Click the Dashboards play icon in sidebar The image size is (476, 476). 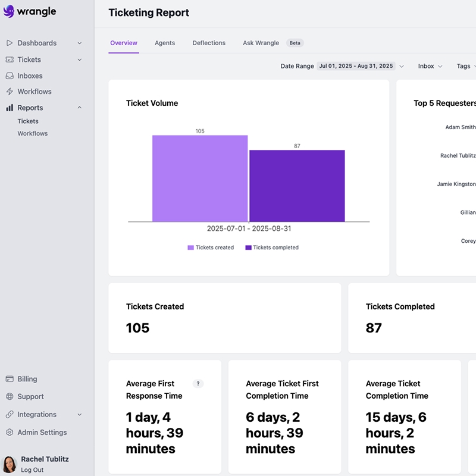point(10,43)
